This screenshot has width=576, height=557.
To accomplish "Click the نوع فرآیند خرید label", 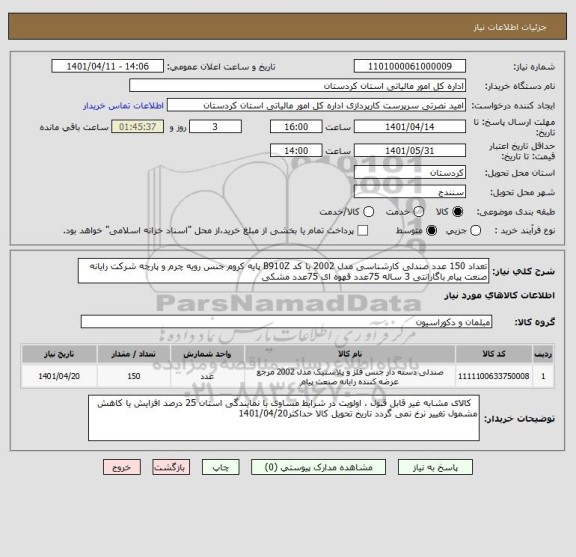I will tap(525, 231).
